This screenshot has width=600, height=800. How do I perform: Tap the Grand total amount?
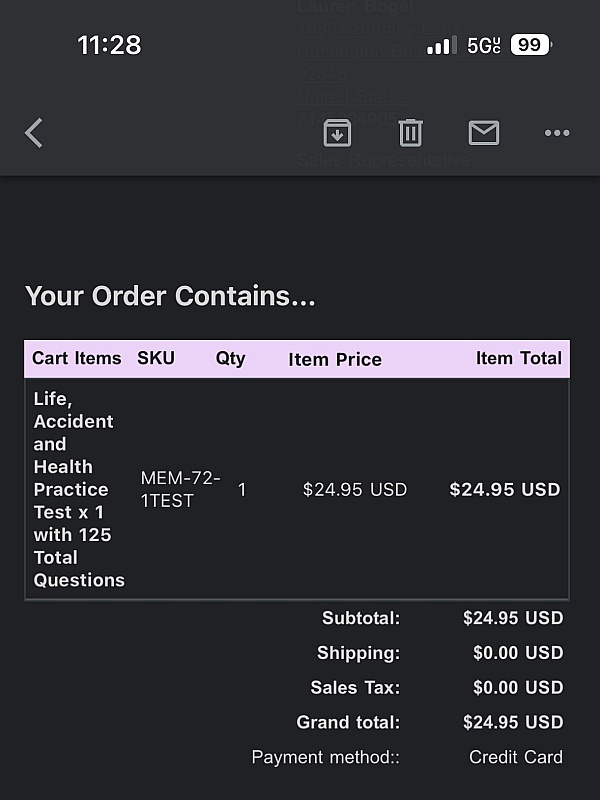click(x=513, y=722)
